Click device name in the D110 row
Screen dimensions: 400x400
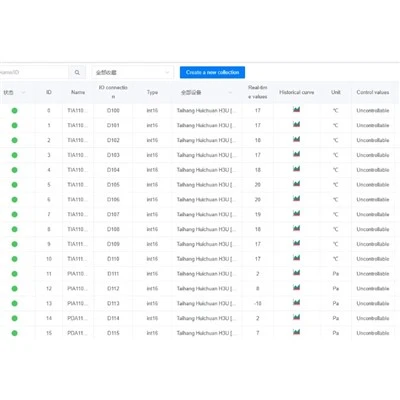[207, 259]
